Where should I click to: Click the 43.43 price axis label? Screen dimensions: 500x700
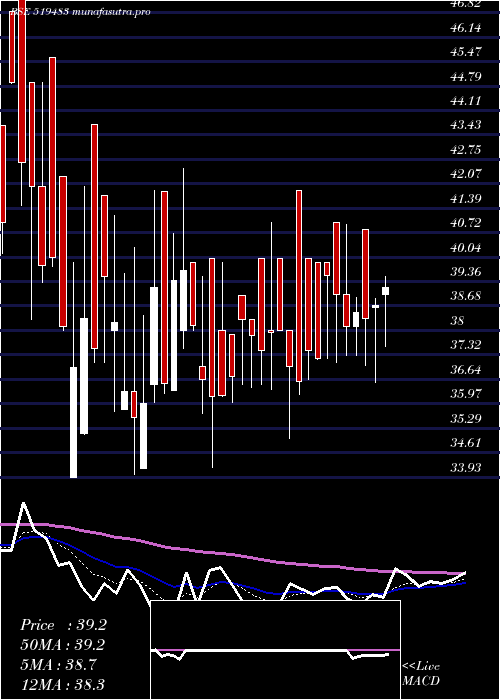coord(466,125)
